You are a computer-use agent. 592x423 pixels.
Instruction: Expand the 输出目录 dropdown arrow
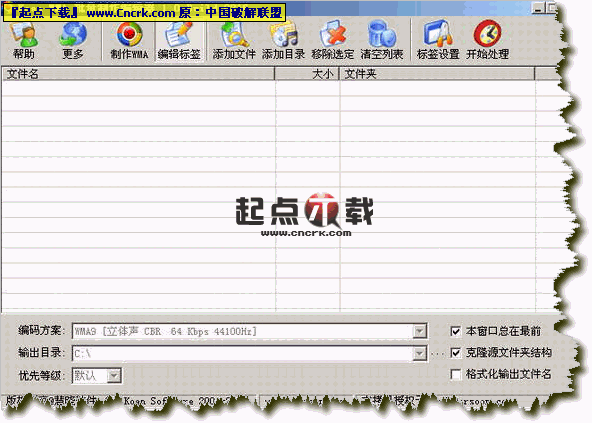pos(419,354)
